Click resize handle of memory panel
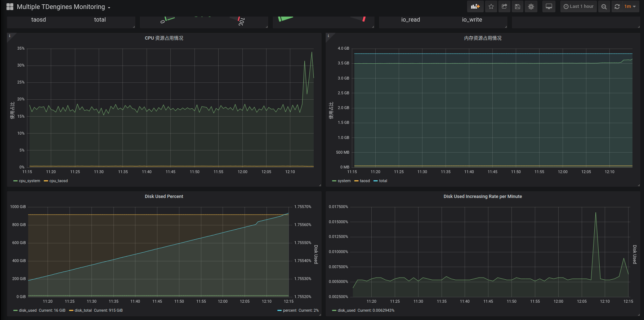The image size is (644, 320). (639, 185)
